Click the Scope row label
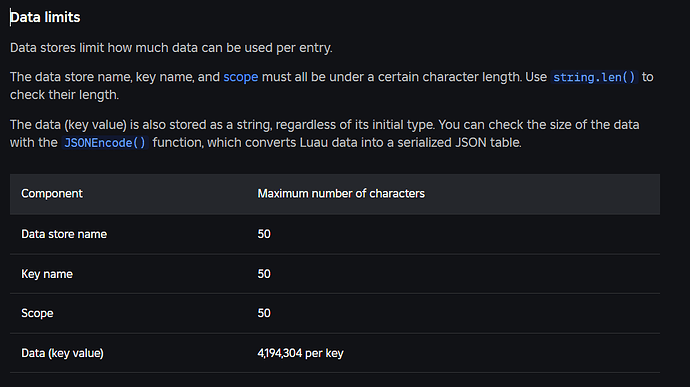This screenshot has width=690, height=387. coord(37,313)
